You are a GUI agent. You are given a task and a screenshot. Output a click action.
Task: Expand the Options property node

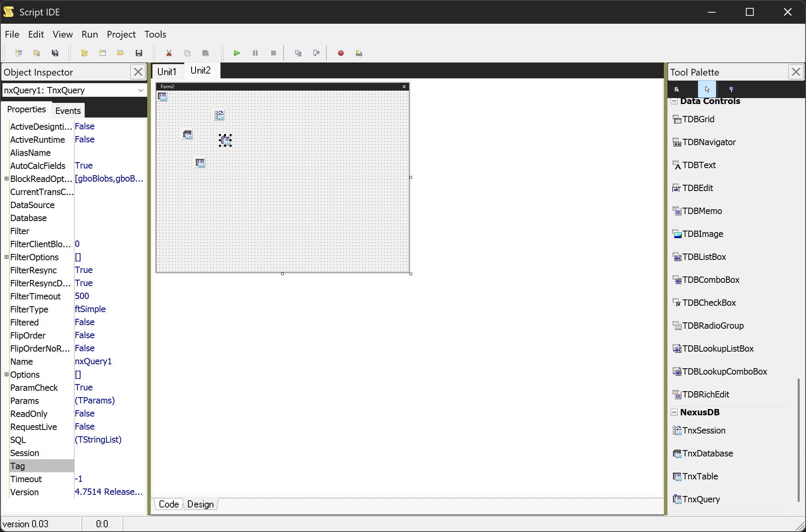(x=6, y=375)
